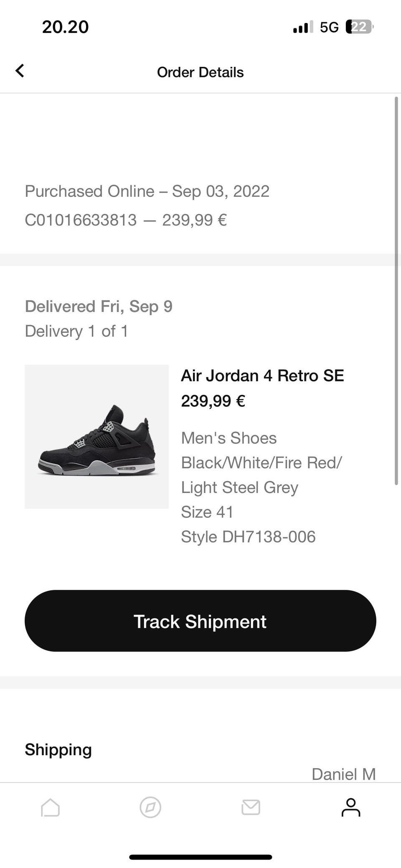Tap the 20.20 clock in status bar
The height and width of the screenshot is (868, 401).
coord(65,27)
